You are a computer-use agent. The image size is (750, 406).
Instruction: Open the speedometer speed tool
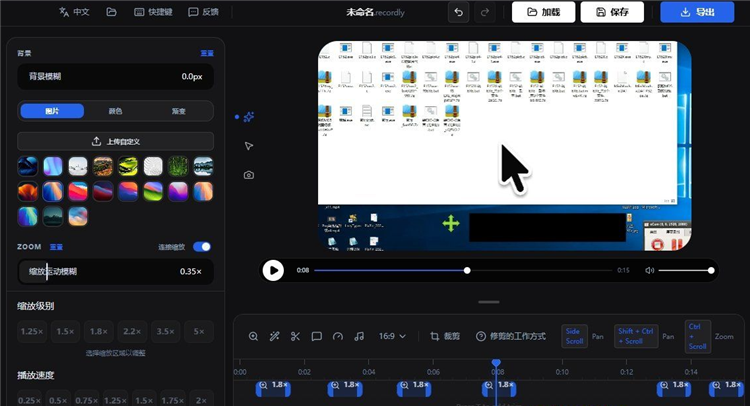pos(338,337)
